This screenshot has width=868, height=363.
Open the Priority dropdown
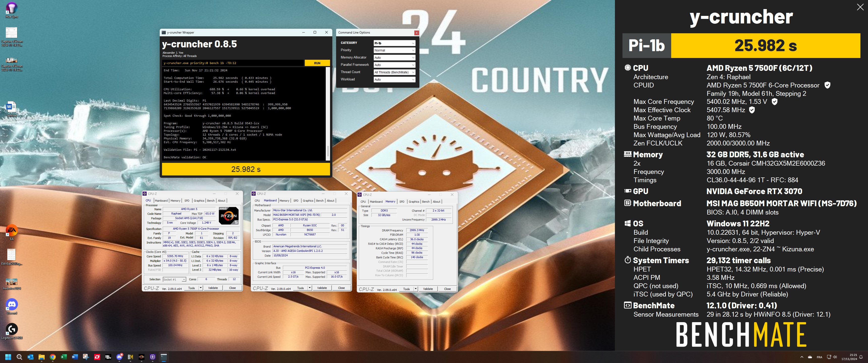pos(394,50)
